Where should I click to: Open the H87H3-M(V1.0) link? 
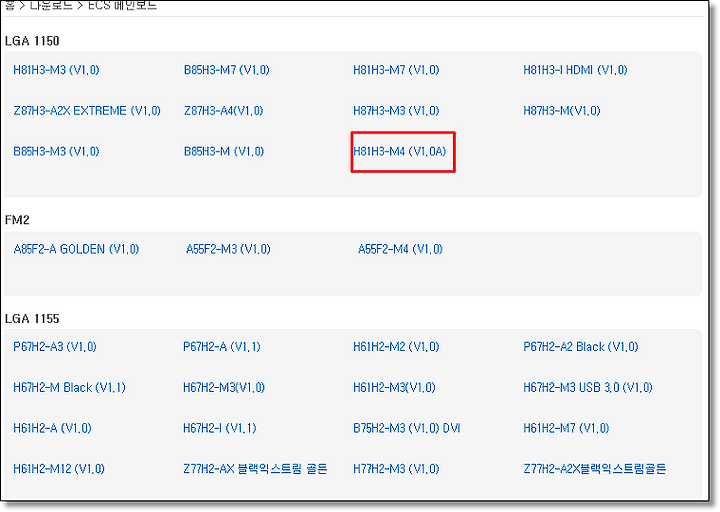pos(562,111)
